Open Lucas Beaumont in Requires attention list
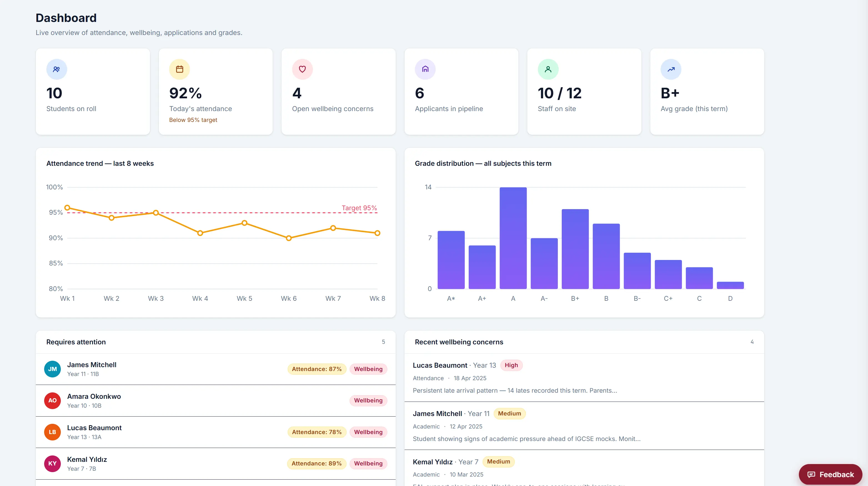The height and width of the screenshot is (486, 868). pos(216,432)
